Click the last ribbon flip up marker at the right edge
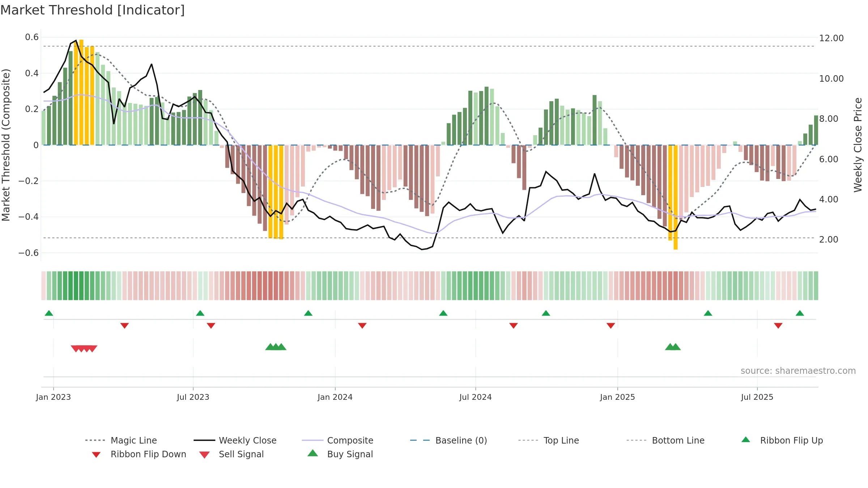The width and height of the screenshot is (868, 488). click(x=800, y=313)
